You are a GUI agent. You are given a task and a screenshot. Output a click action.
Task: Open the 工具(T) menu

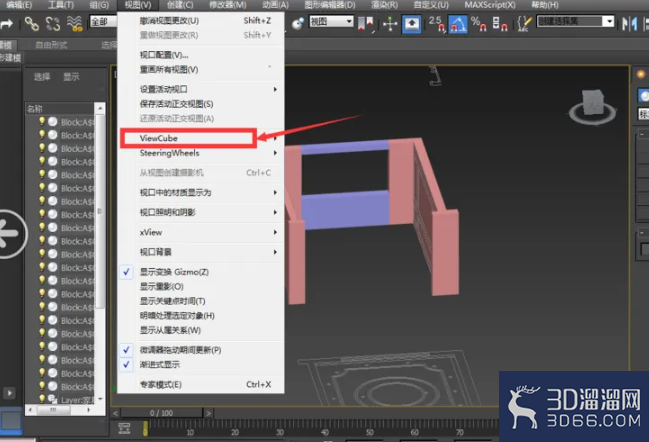60,5
